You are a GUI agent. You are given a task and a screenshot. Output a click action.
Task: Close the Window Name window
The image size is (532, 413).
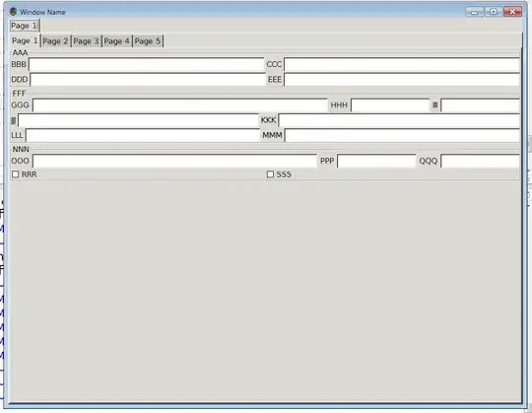click(x=512, y=12)
